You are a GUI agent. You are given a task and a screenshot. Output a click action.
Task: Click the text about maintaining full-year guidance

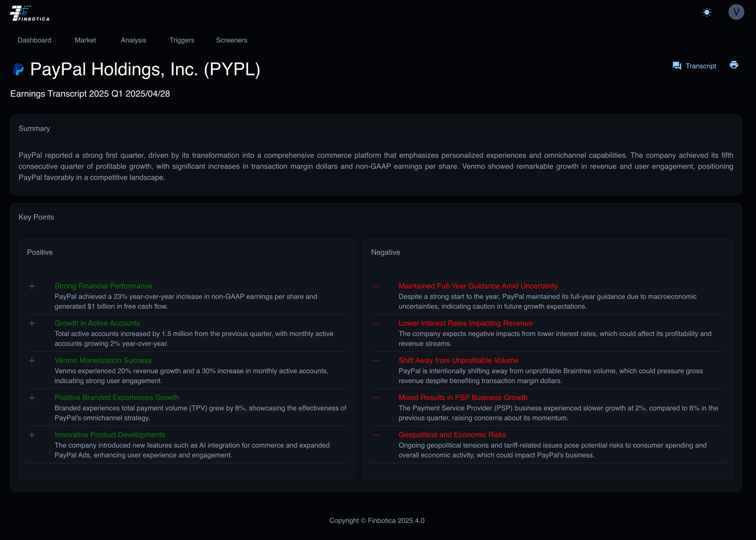coord(547,302)
